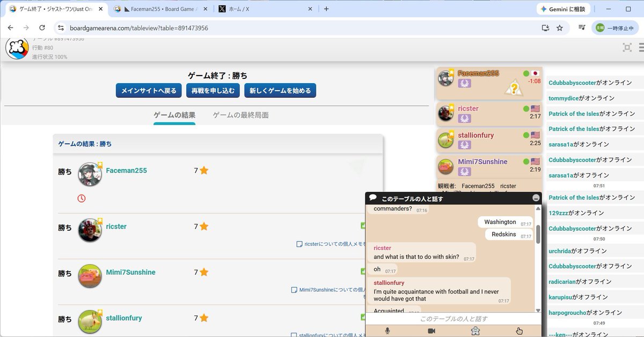Click stallionfury's laurel badge in player panel
This screenshot has width=644, height=337.
(464, 145)
